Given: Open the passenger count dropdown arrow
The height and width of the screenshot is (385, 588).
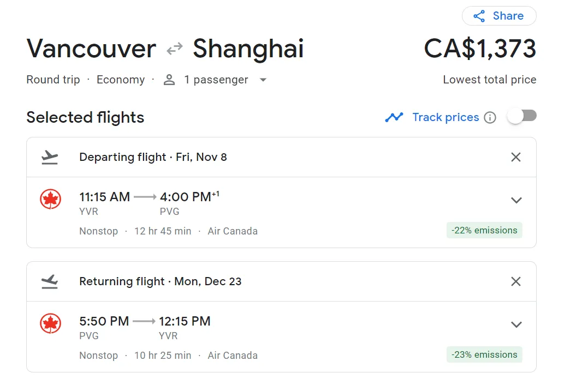Looking at the screenshot, I should tap(263, 80).
